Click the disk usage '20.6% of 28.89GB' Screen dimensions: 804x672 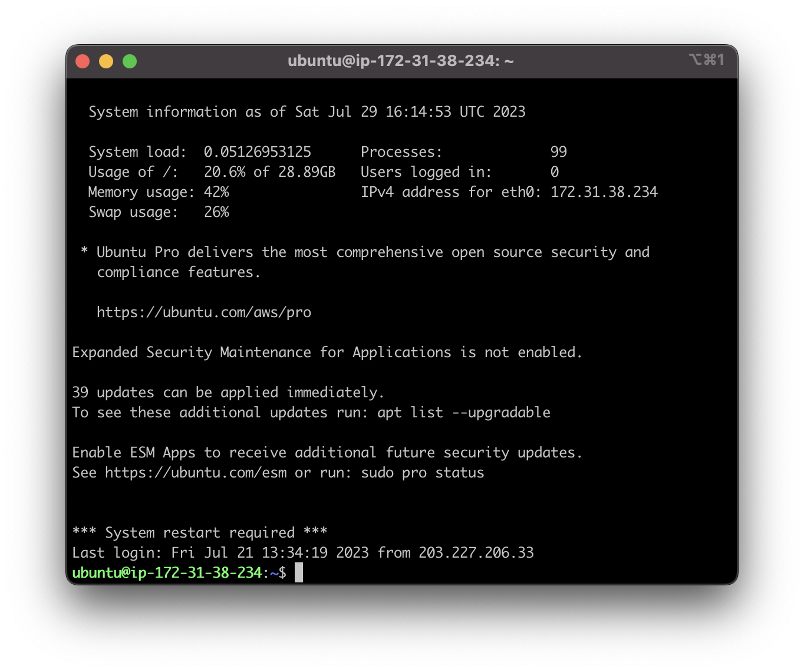[270, 172]
